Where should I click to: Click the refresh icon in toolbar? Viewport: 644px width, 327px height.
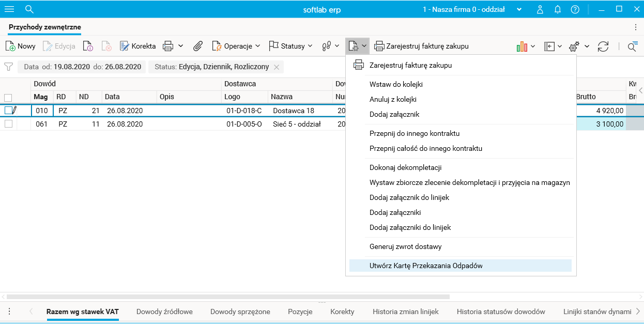[x=603, y=46]
